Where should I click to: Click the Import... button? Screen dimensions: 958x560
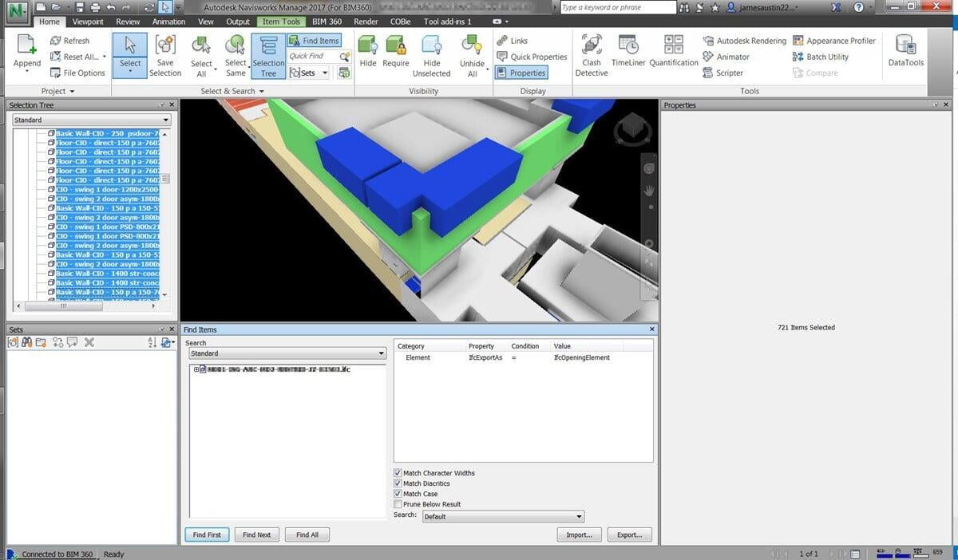(x=580, y=534)
